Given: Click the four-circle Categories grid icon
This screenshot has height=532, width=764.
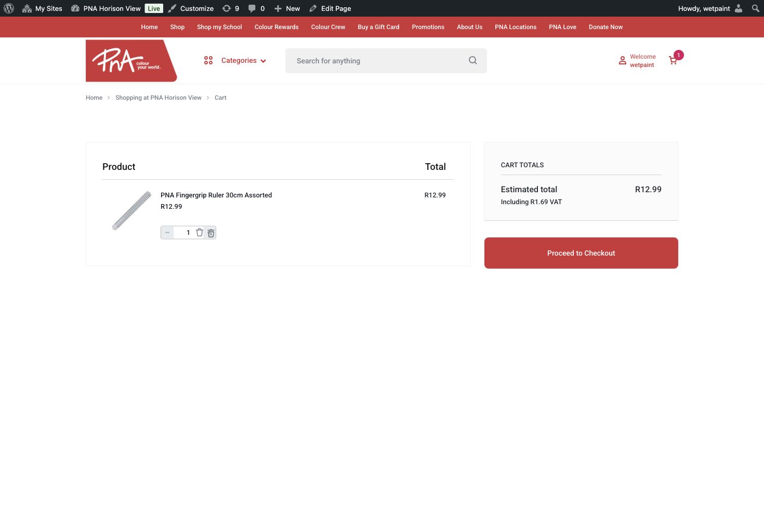Looking at the screenshot, I should click(x=208, y=61).
